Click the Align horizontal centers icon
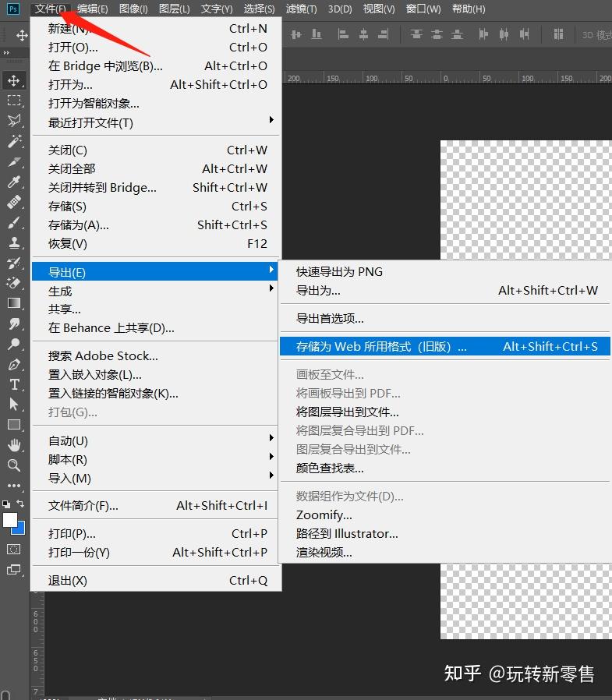Image resolution: width=612 pixels, height=700 pixels. click(x=363, y=34)
